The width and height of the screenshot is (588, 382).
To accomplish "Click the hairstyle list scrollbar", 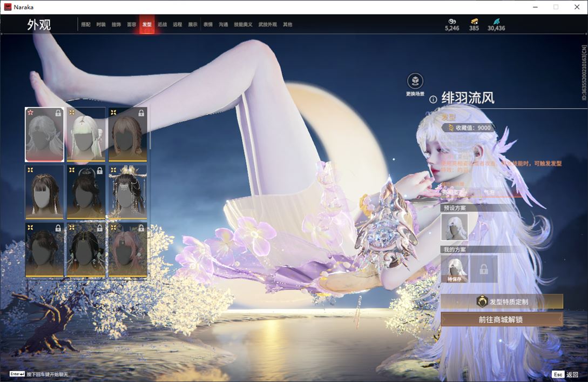I will [150, 128].
